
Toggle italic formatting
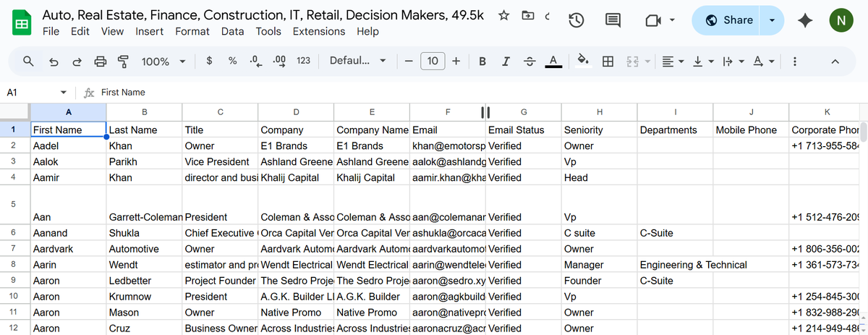(x=506, y=62)
